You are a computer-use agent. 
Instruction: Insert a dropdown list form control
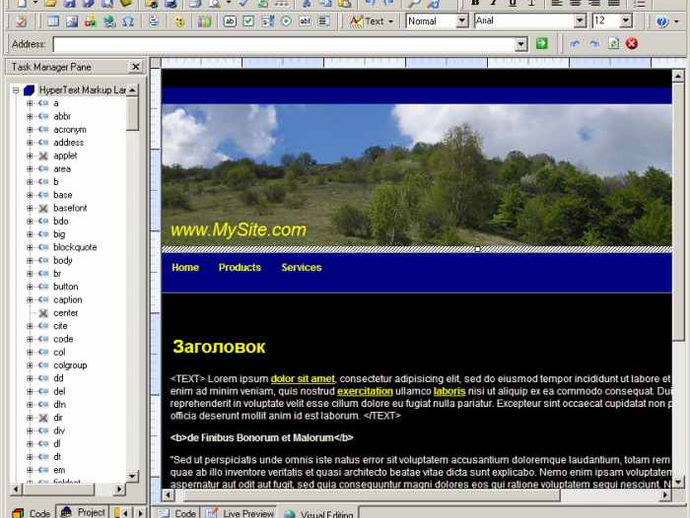[268, 21]
